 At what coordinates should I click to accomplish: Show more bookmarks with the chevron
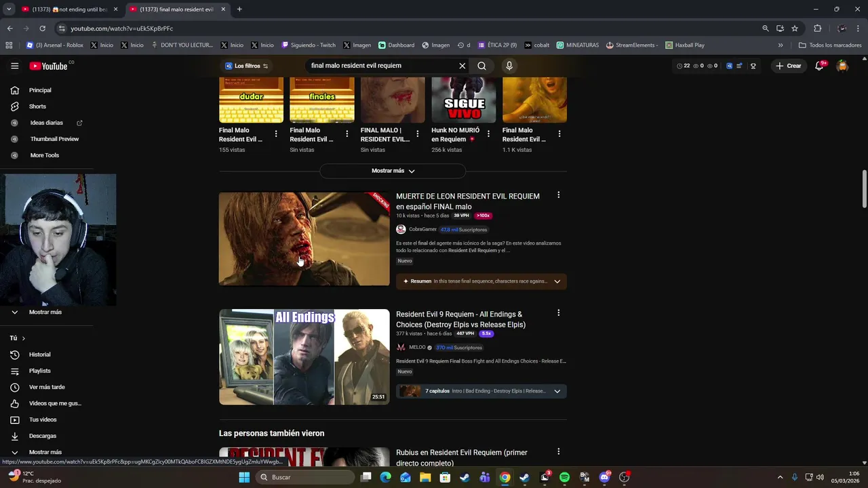781,45
